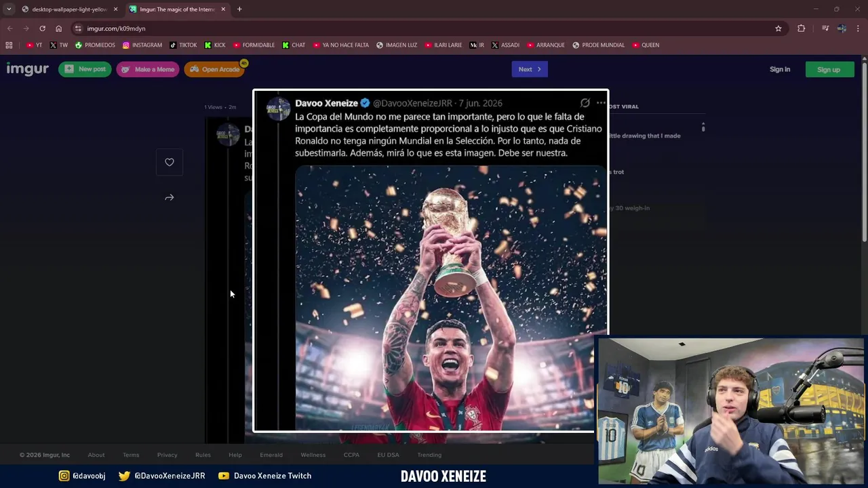Image resolution: width=868 pixels, height=488 pixels.
Task: Open the Rules footer link
Action: (x=203, y=455)
